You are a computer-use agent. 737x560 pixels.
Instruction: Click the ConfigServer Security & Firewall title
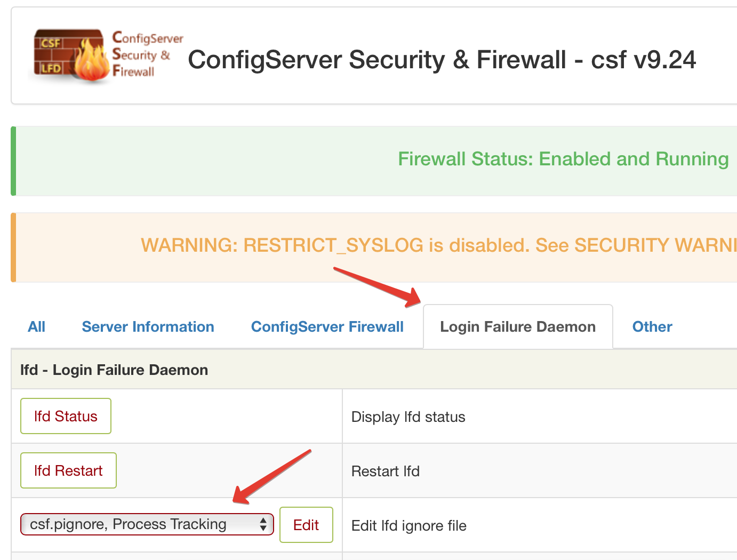coord(442,60)
